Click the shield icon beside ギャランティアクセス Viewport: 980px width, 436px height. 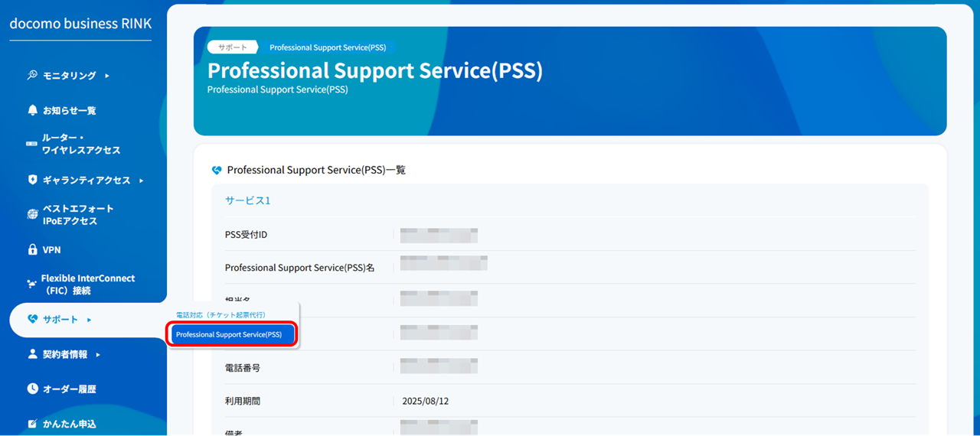32,180
